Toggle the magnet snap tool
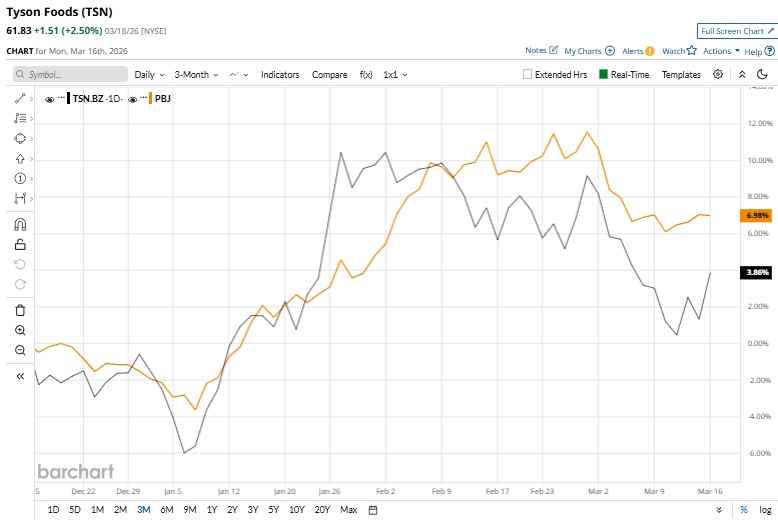The image size is (778, 523). tap(20, 224)
